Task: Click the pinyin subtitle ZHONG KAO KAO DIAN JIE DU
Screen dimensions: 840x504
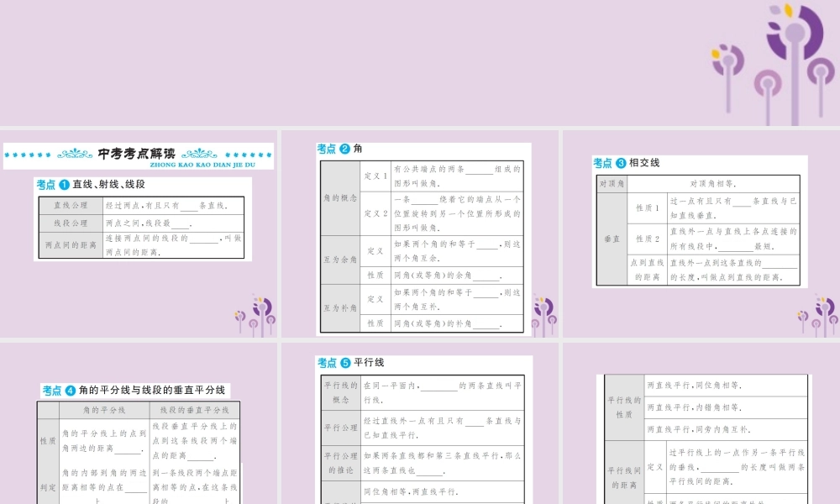Action: pyautogui.click(x=202, y=165)
